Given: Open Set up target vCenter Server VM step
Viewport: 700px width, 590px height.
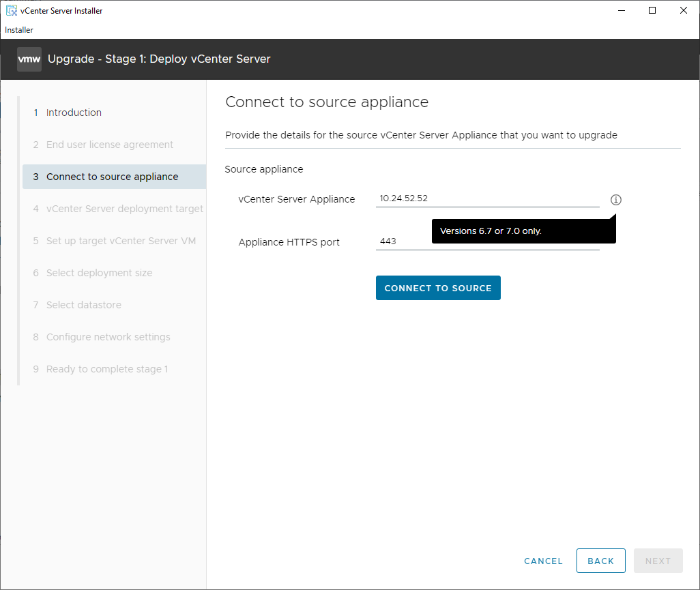Looking at the screenshot, I should click(x=121, y=241).
